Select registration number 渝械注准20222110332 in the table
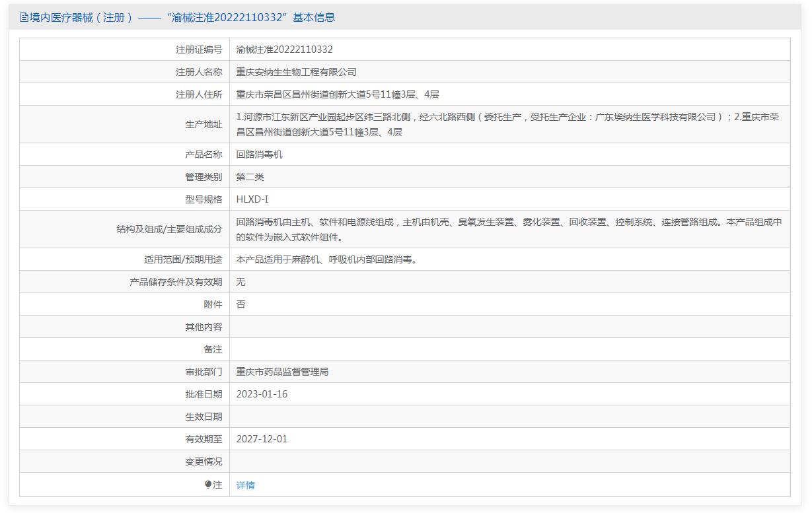812x513 pixels. coord(284,50)
